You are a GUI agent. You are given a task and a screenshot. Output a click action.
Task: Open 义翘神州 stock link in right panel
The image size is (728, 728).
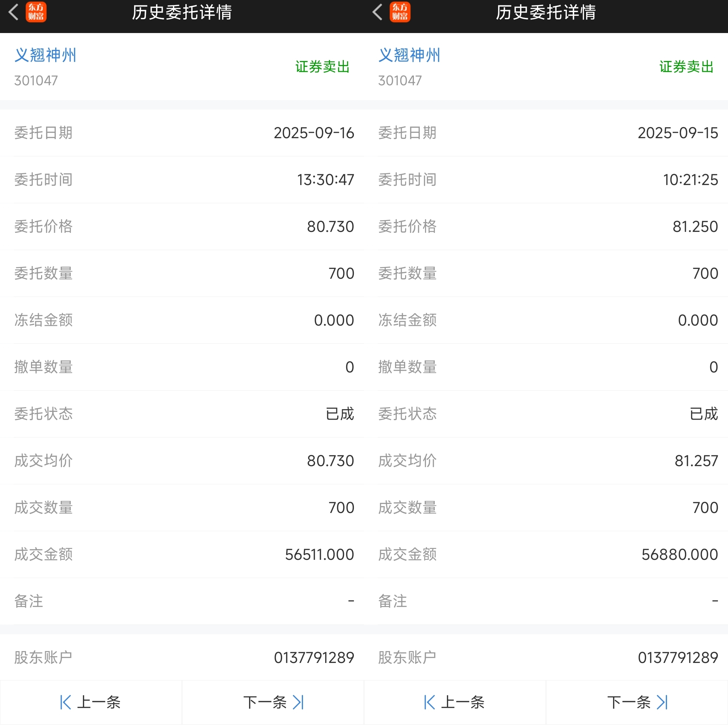(x=409, y=55)
